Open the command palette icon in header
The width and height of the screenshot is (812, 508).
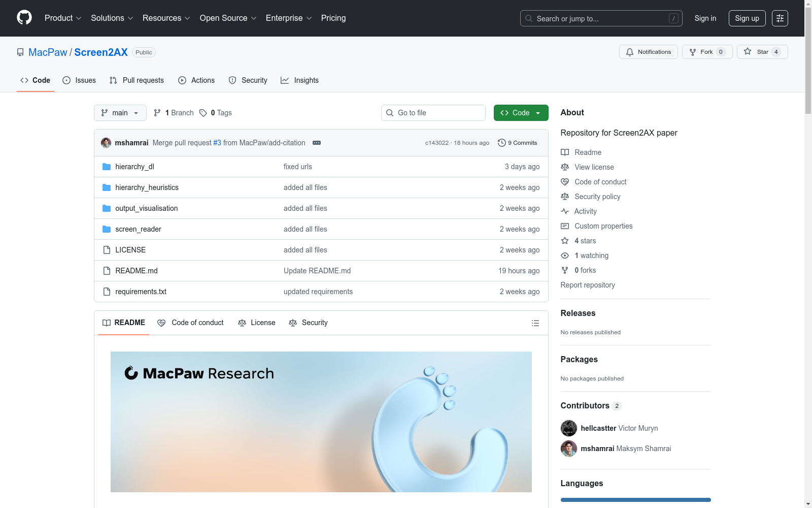pos(780,18)
